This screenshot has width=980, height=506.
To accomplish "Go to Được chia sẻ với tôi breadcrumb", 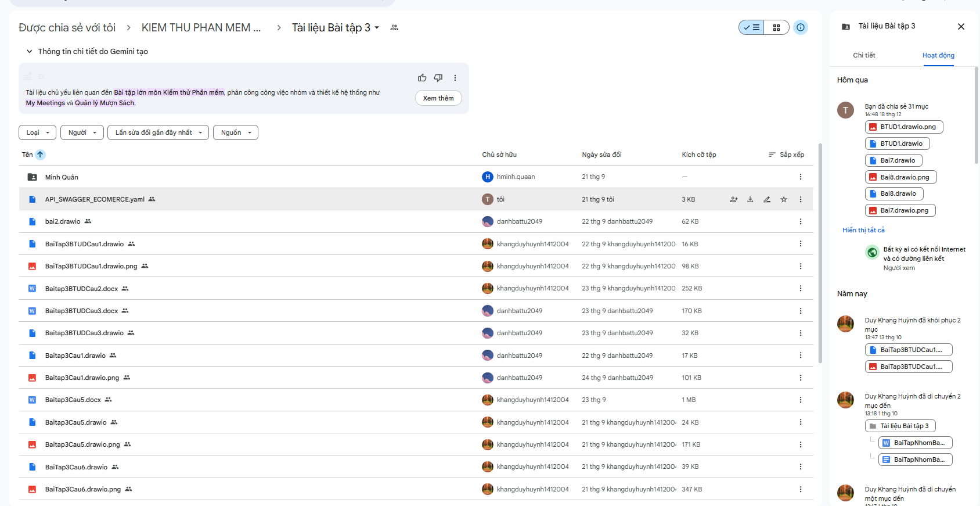I will coord(67,27).
